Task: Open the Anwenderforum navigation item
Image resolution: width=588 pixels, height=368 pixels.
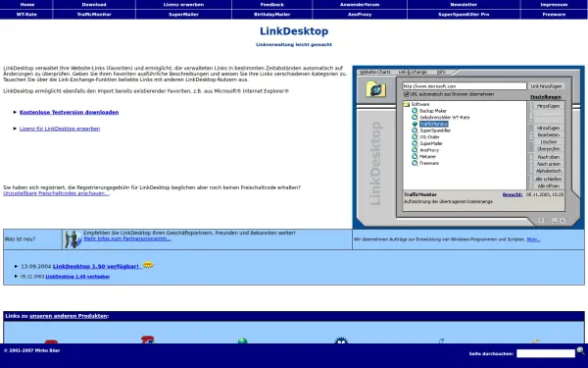Action: pyautogui.click(x=360, y=5)
